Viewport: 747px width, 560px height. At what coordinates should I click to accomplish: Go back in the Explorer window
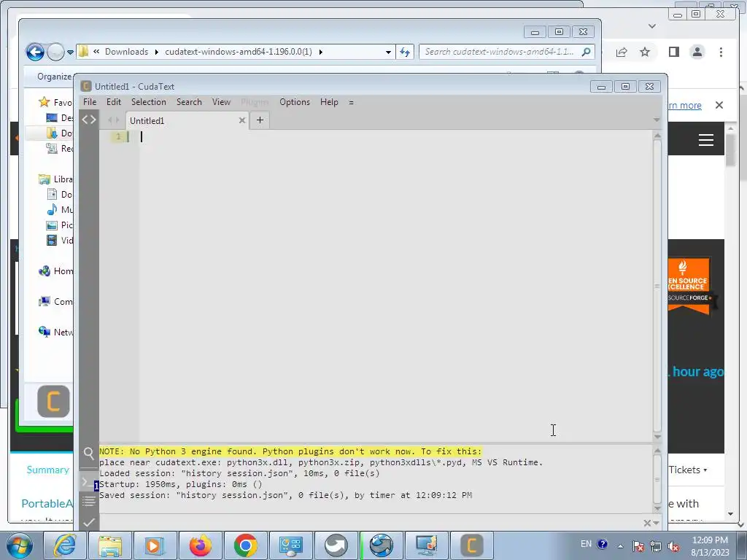click(35, 52)
